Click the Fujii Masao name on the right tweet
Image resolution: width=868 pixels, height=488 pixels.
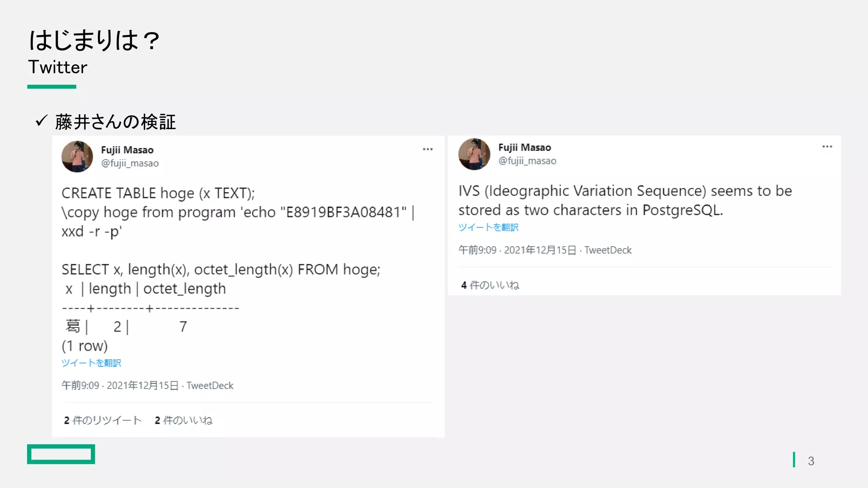525,147
